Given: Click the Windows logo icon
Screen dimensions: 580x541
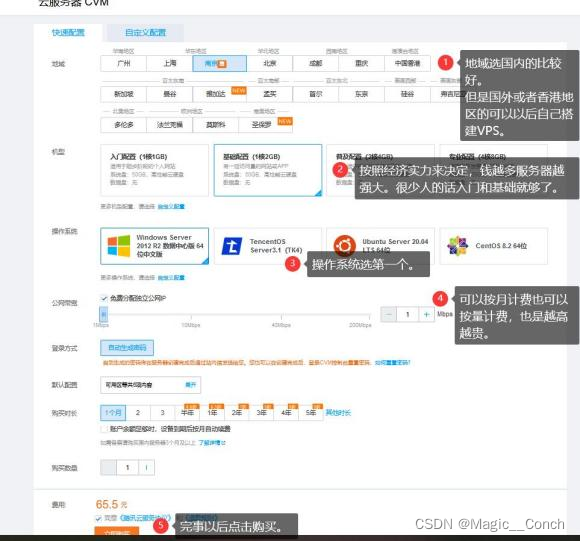Looking at the screenshot, I should [118, 246].
